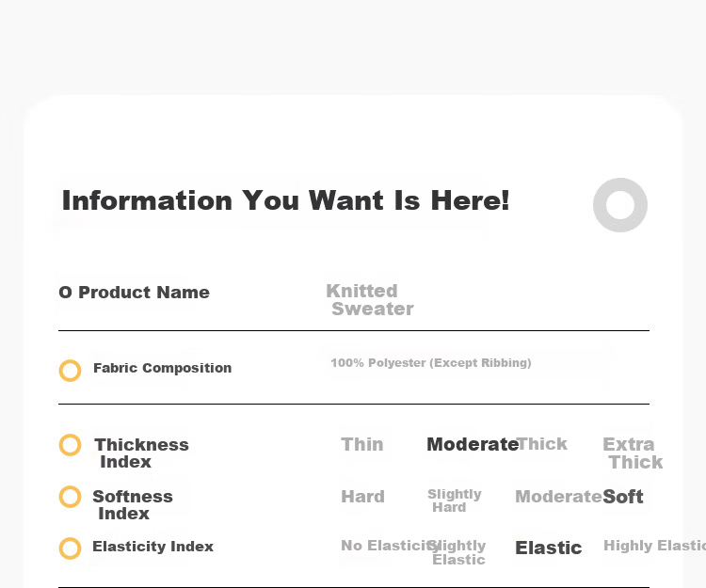Select the 'Extra Thick' thickness option
The width and height of the screenshot is (706, 588).
click(x=633, y=453)
